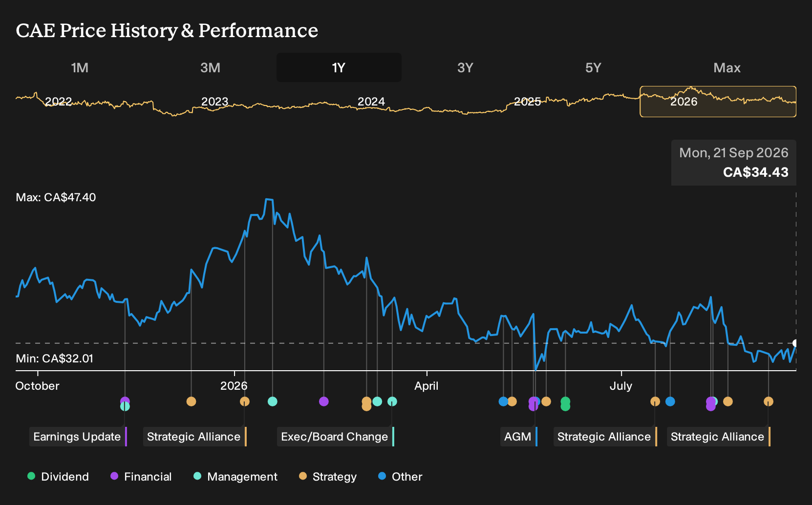Select the 1M time range tab
Screen dimensions: 812x505
point(80,67)
